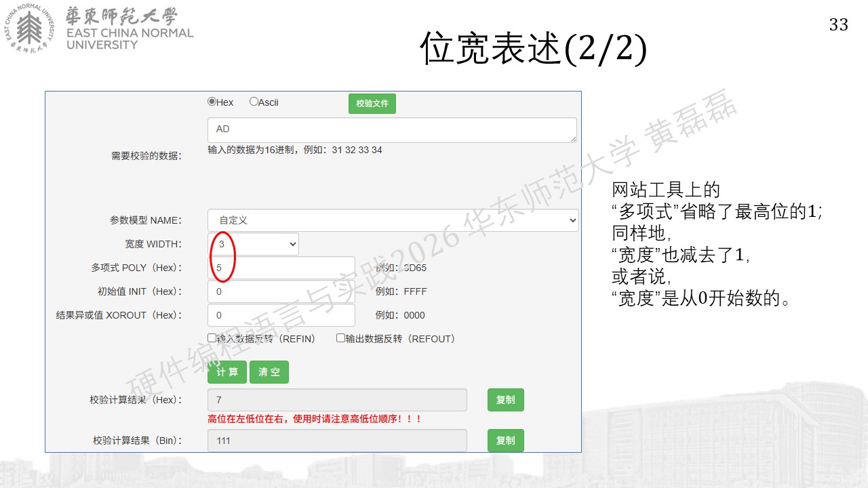Click the text 网站工具上的
The width and height of the screenshot is (868, 488).
pyautogui.click(x=666, y=189)
